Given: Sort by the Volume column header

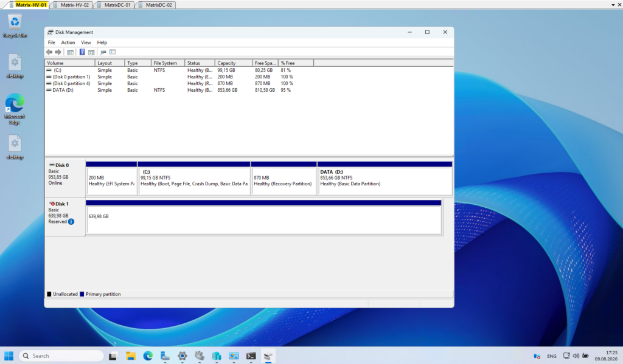Looking at the screenshot, I should coord(70,63).
